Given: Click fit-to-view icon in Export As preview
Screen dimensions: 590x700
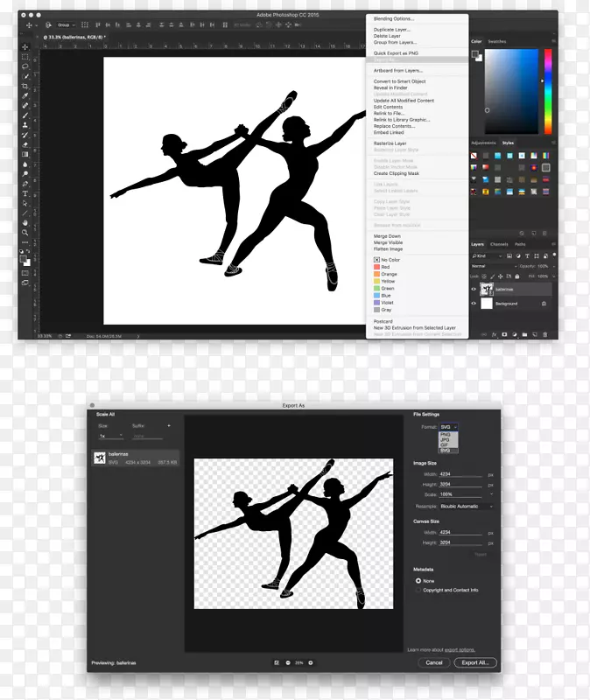Looking at the screenshot, I should 277,663.
